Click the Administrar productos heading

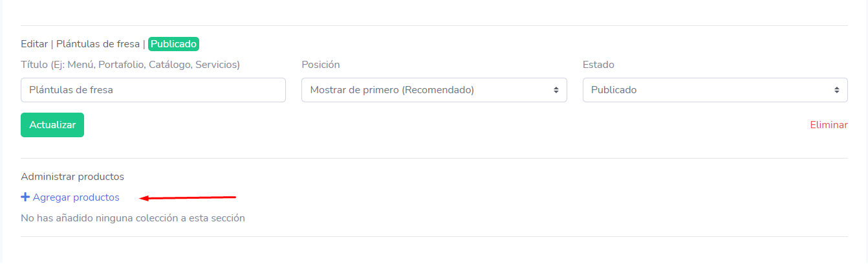pyautogui.click(x=72, y=176)
